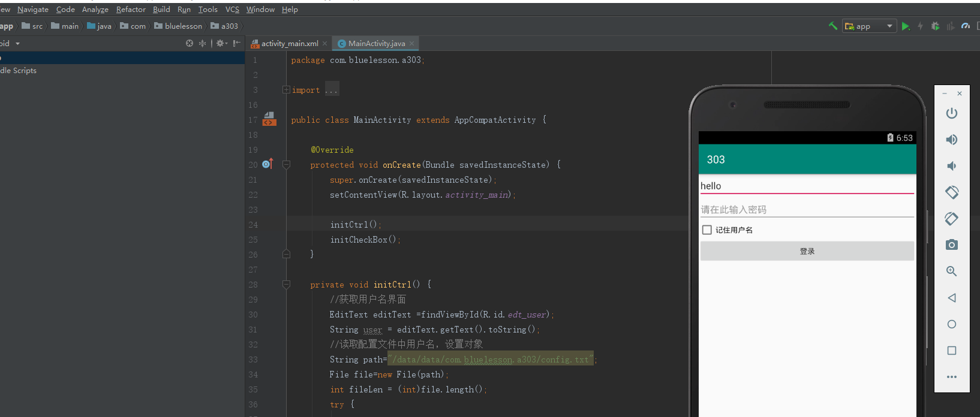This screenshot has width=980, height=417.
Task: Close the activity_main.xml tab
Action: click(325, 44)
